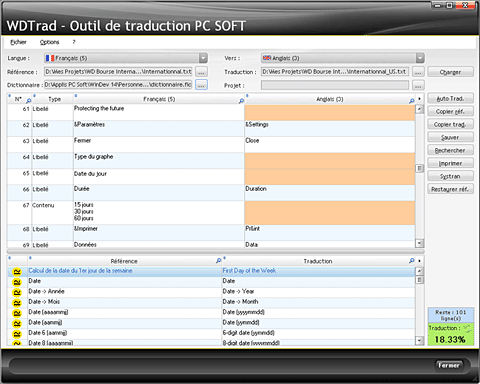This screenshot has height=384, width=480.
Task: Click the Fermer button at bottom
Action: 449,365
